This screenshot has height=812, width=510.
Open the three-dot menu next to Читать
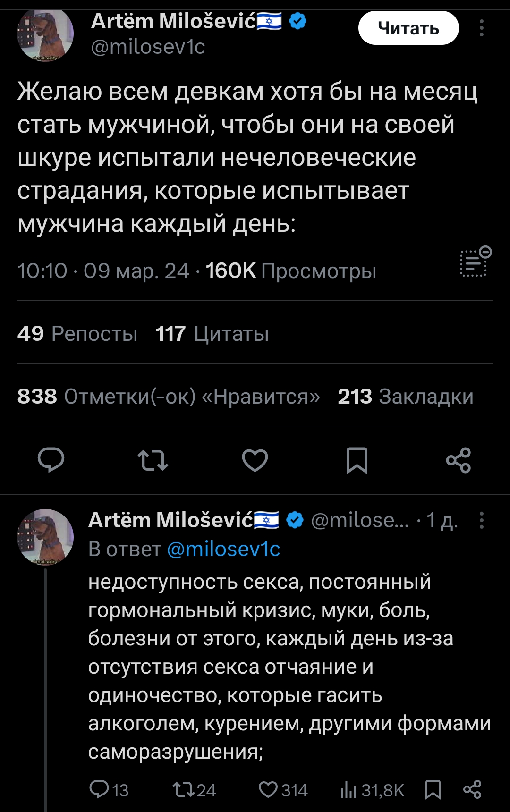pos(481,28)
